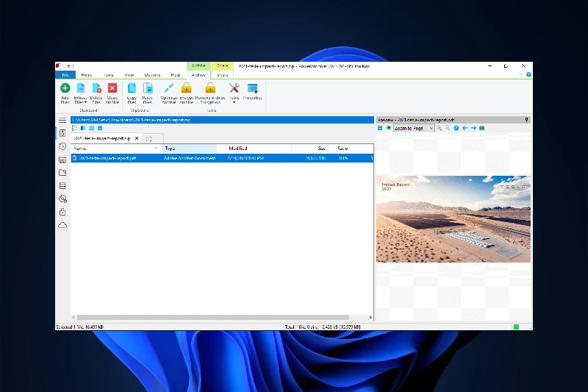Click the blue info icon at ribbon top right
Viewport: 588px width, 392px height.
528,74
